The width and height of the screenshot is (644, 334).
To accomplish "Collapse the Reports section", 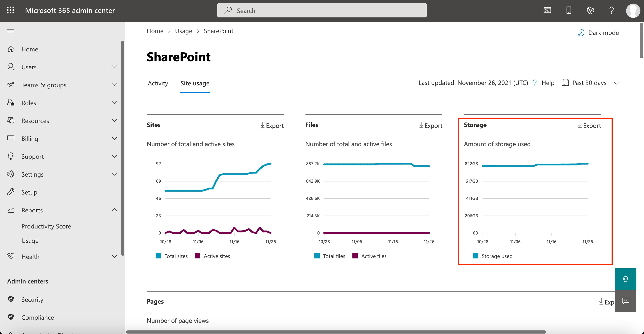I will (114, 209).
